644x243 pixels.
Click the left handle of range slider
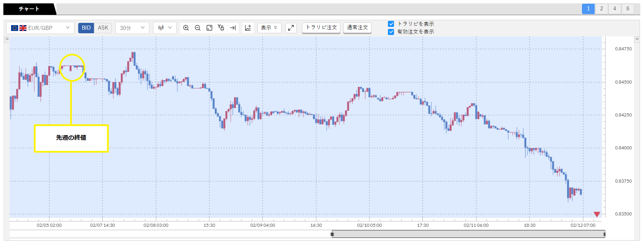tap(332, 234)
